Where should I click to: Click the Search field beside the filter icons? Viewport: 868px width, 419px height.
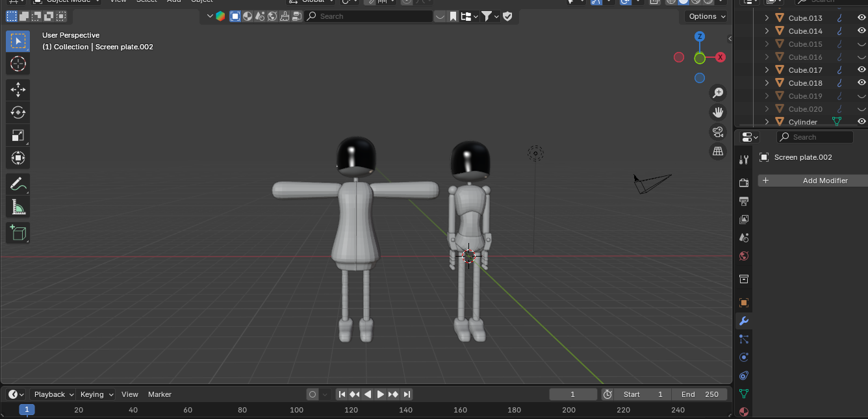pos(368,16)
